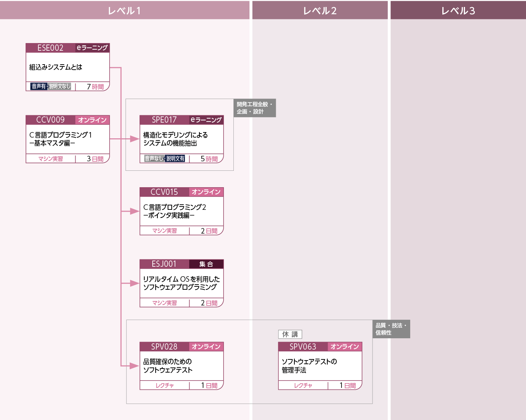Select the オンライン tag on SPV028
This screenshot has height=420, width=526.
pyautogui.click(x=206, y=347)
